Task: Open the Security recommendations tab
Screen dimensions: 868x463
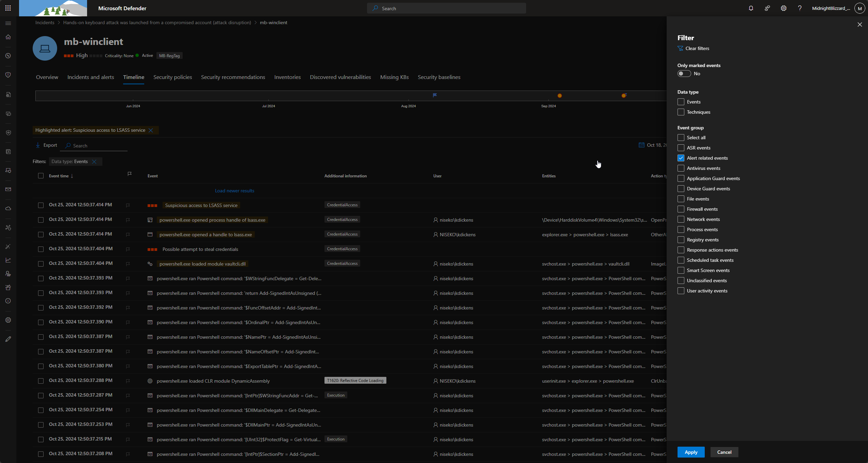Action: (x=233, y=77)
